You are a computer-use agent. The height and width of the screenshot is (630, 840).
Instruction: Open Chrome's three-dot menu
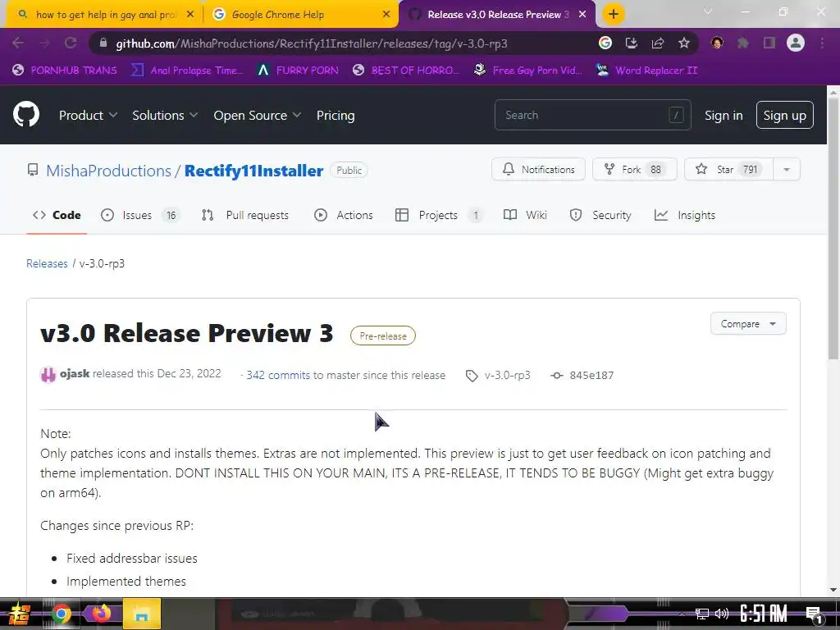(822, 43)
